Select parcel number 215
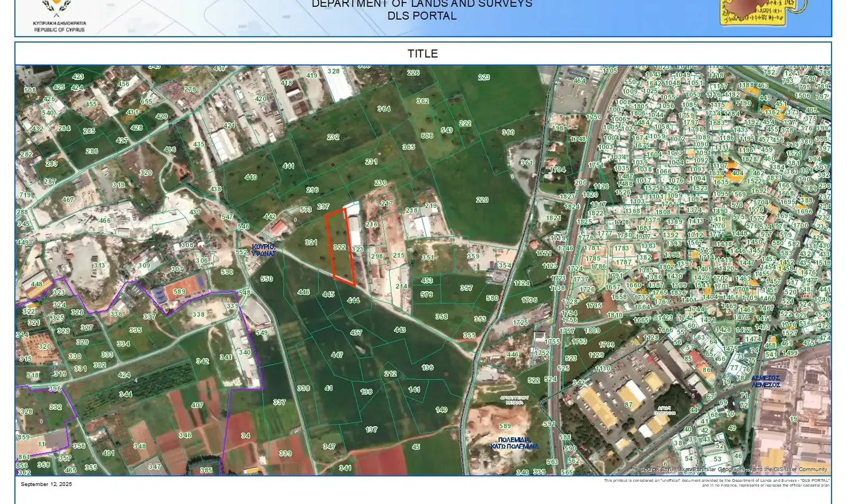This screenshot has height=504, width=847. (399, 255)
